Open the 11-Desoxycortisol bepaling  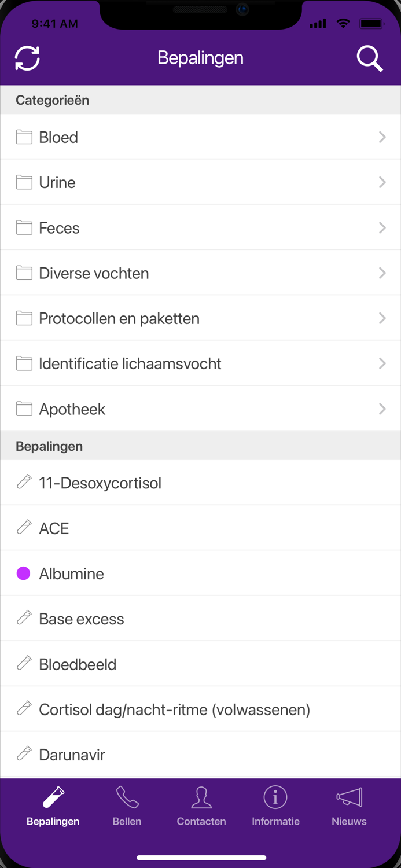tap(201, 483)
